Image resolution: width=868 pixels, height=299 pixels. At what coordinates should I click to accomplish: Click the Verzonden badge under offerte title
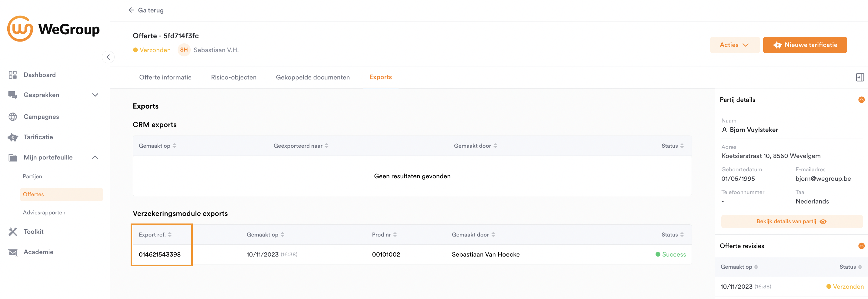click(152, 50)
